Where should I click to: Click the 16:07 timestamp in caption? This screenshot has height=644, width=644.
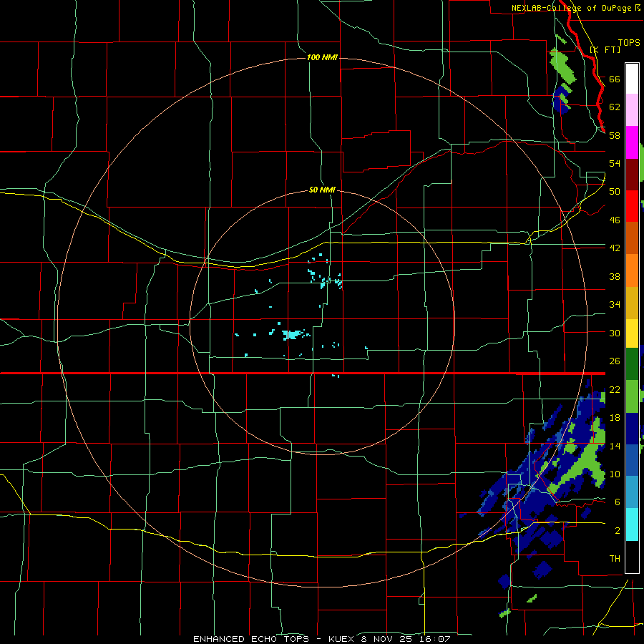436,639
